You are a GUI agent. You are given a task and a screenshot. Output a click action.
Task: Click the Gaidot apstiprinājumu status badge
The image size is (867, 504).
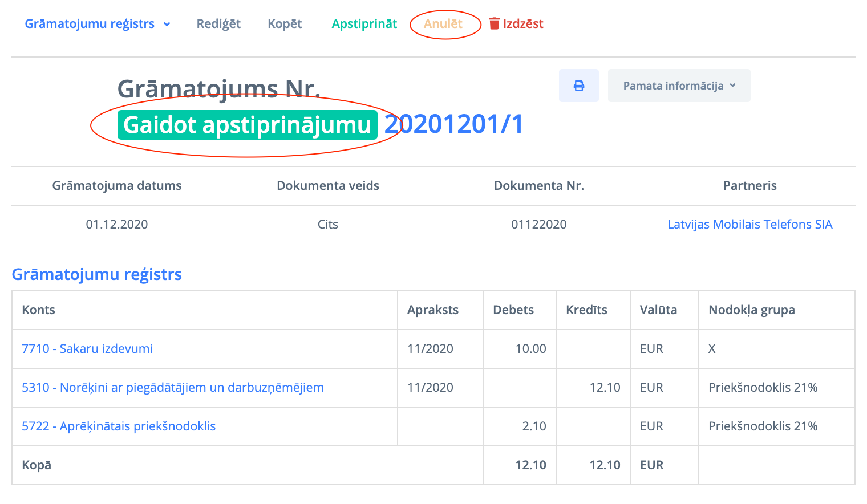[248, 125]
